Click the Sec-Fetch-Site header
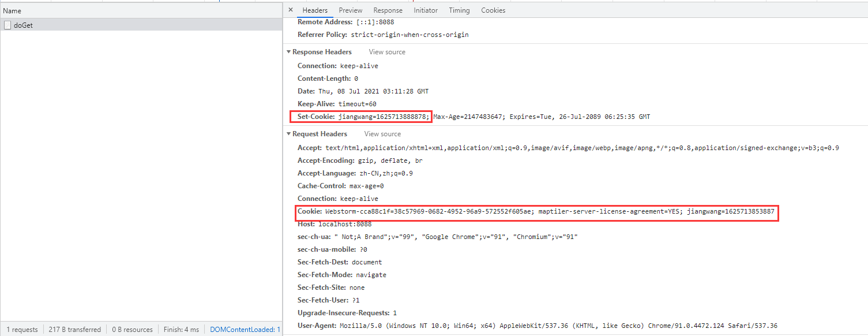This screenshot has width=868, height=336. (331, 288)
